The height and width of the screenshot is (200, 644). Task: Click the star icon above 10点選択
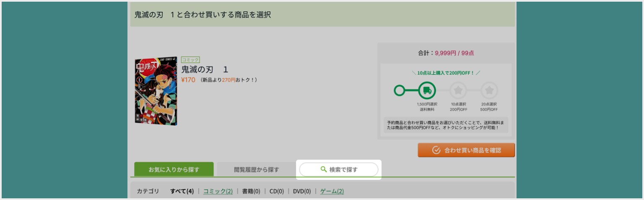pos(458,90)
